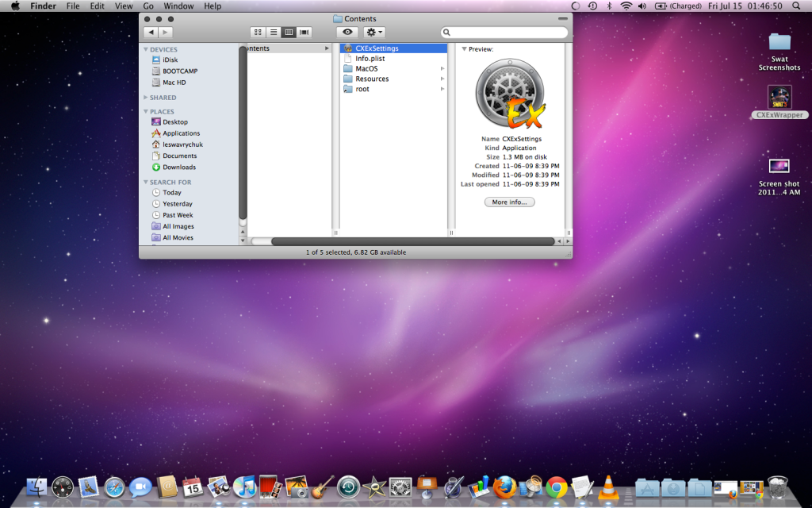Open the Apple menu
The height and width of the screenshot is (508, 812).
tap(15, 6)
